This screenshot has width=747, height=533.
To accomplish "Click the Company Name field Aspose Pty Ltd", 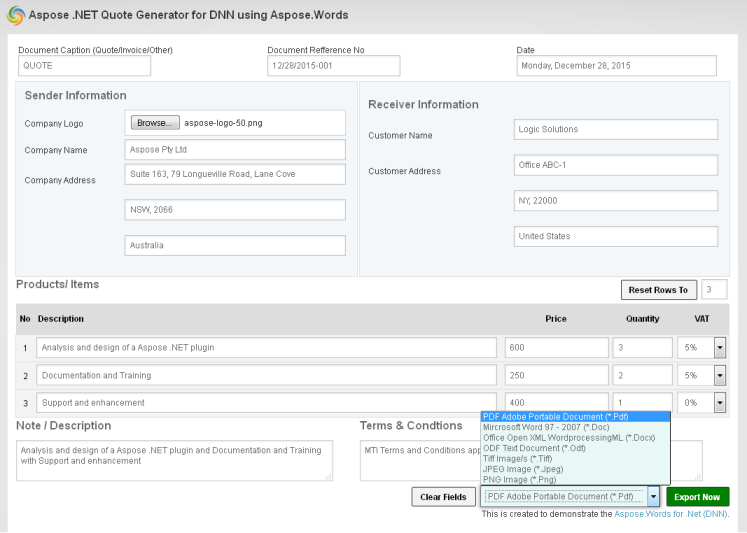I will point(235,150).
